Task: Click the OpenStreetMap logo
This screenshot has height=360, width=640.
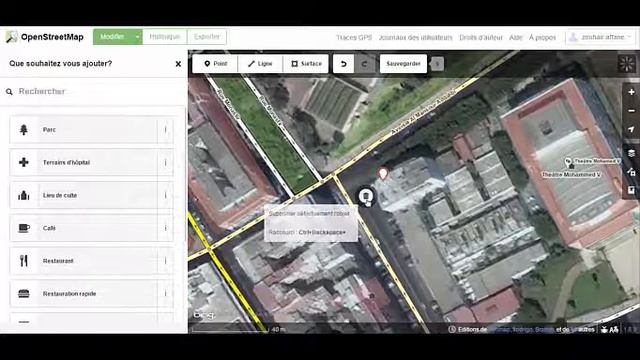Action: click(44, 37)
